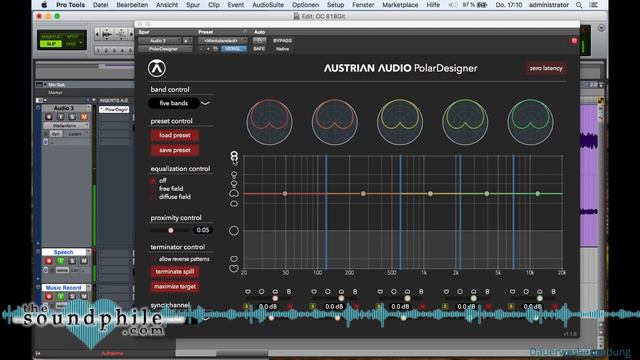This screenshot has height=360, width=640.
Task: Click the record-enable button on Audio 3 track
Action: 49,117
